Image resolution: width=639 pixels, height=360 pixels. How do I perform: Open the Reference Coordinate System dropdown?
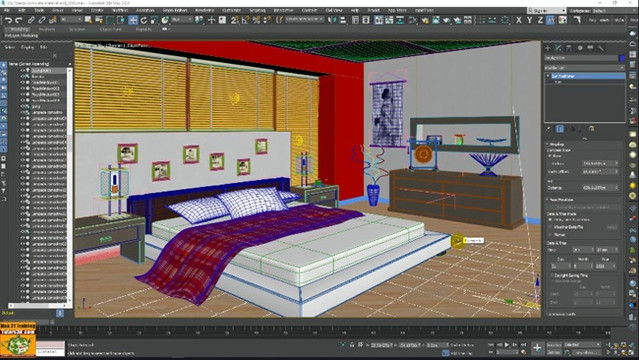click(182, 20)
